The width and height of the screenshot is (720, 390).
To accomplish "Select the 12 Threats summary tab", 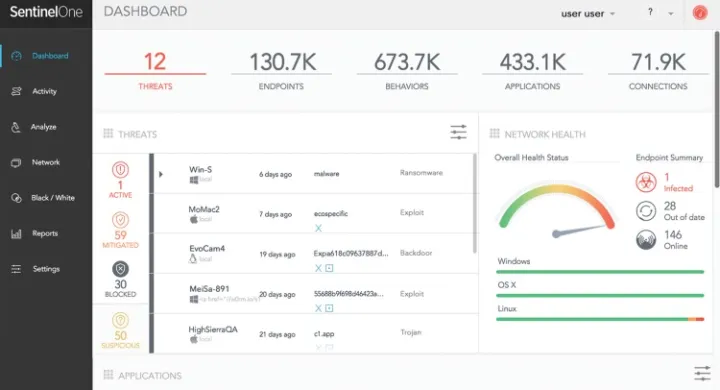I will click(155, 71).
